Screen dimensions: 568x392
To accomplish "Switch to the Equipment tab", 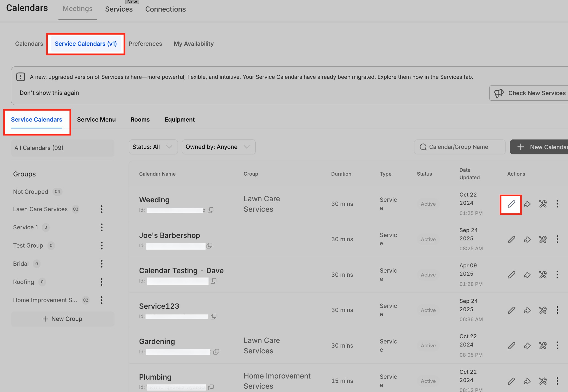I will tap(179, 120).
